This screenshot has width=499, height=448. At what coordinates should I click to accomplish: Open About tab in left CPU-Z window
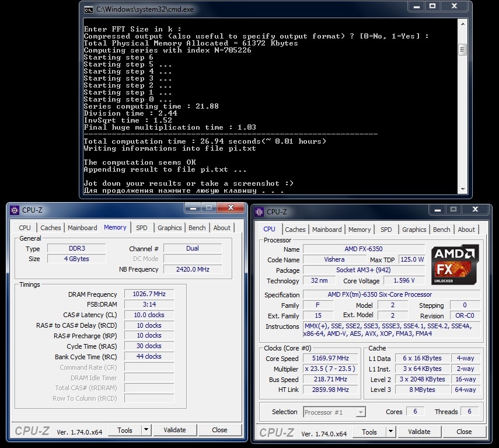click(222, 228)
